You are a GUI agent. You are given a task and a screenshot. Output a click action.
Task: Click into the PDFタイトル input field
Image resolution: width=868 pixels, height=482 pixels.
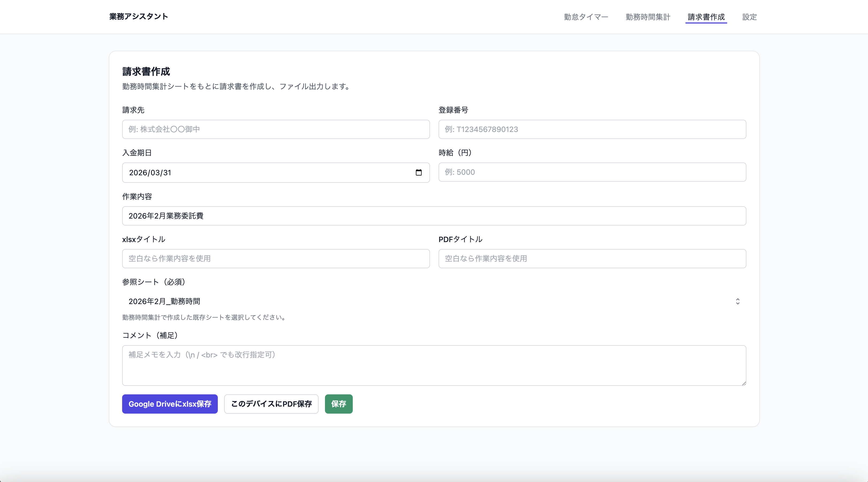coord(592,259)
